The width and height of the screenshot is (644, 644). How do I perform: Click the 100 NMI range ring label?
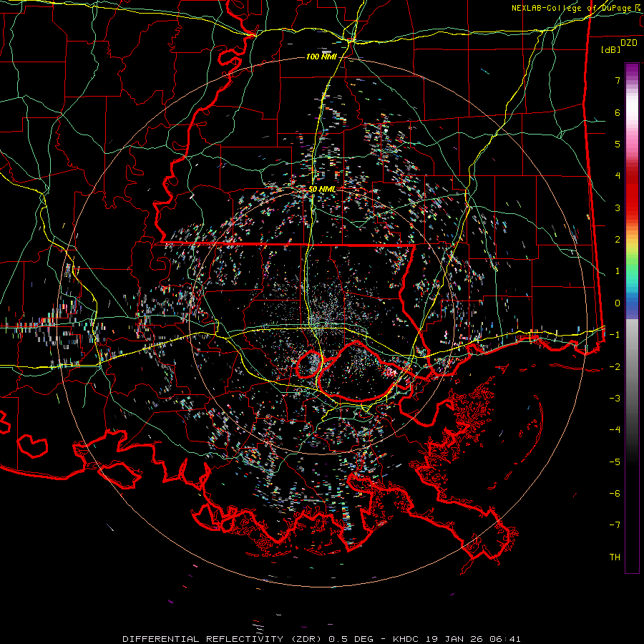click(x=321, y=57)
